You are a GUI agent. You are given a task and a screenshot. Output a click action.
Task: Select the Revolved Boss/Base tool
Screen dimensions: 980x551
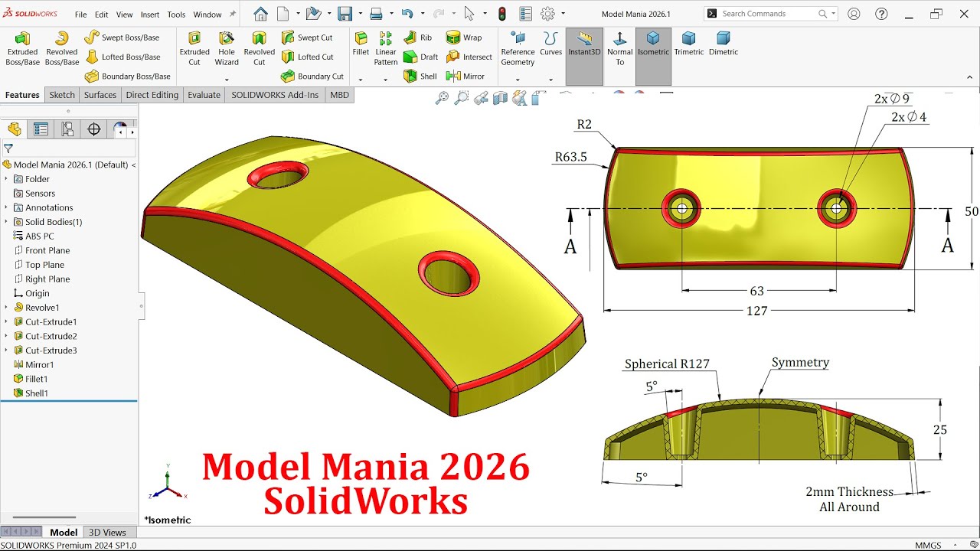pos(62,49)
